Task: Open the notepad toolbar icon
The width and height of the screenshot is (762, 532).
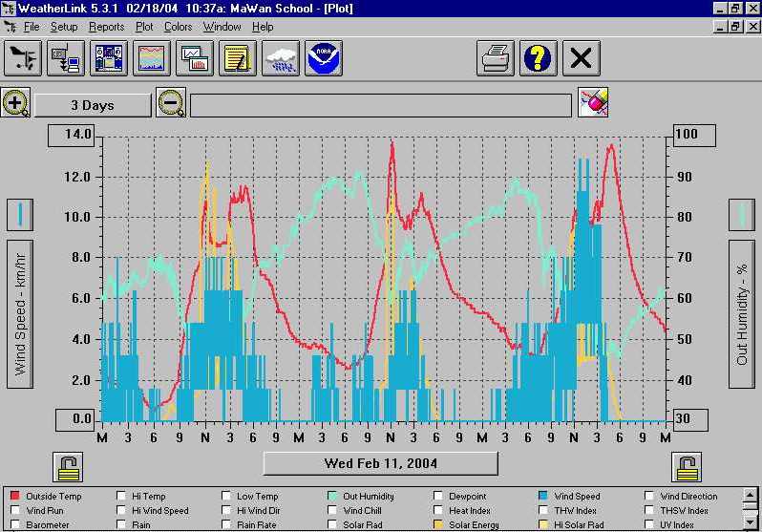Action: pos(237,58)
